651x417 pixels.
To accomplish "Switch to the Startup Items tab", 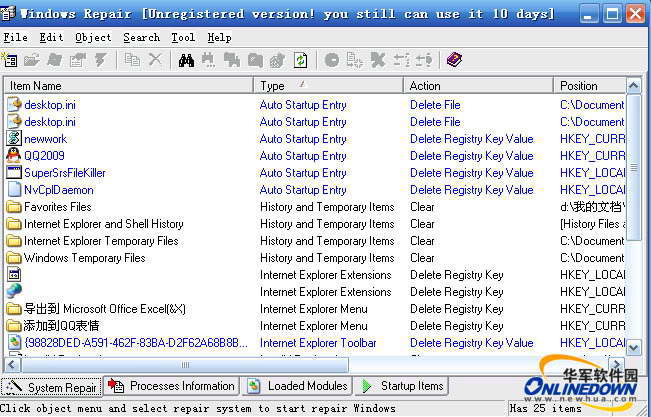I will (x=401, y=386).
